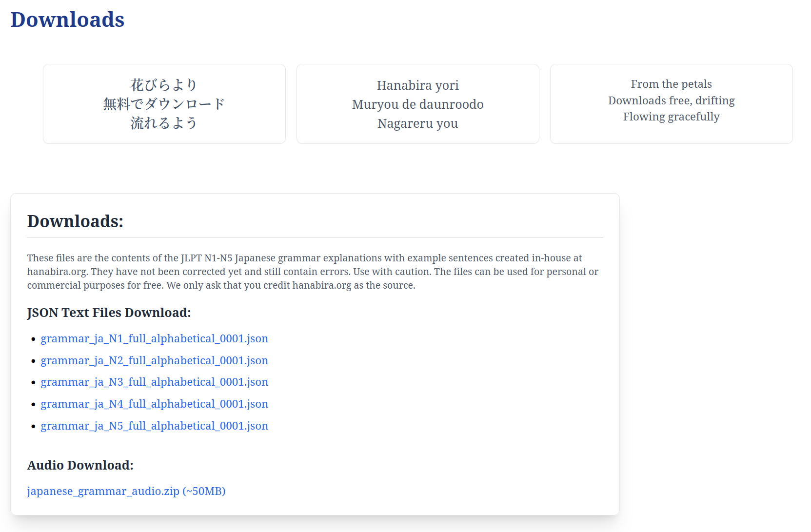Viewport: 811px width, 532px height.
Task: Download the N5 grammar JSON file
Action: 154,426
